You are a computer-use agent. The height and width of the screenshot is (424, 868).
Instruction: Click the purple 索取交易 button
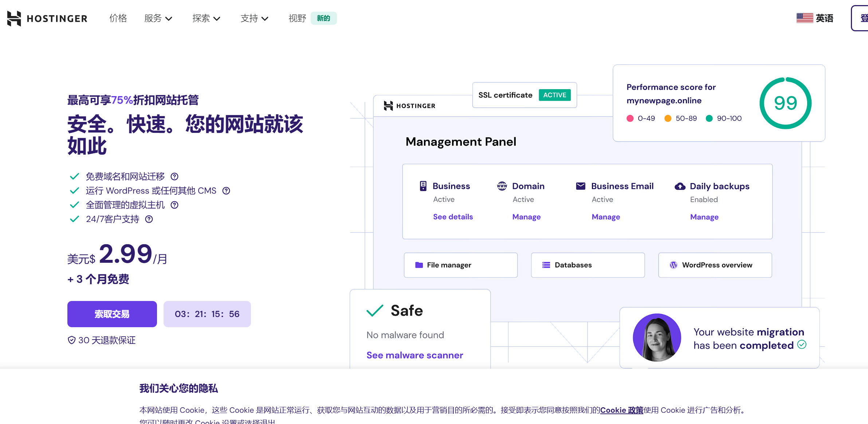tap(112, 314)
